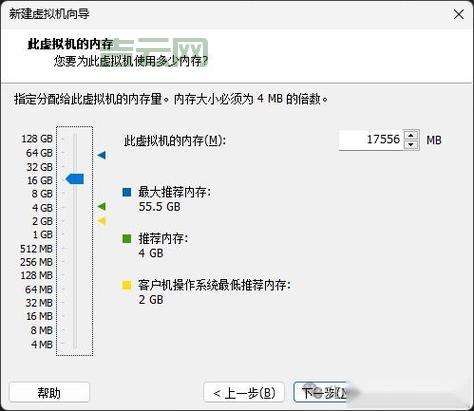Click the 32 MB slider label
This screenshot has width=474, height=411.
tap(39, 303)
